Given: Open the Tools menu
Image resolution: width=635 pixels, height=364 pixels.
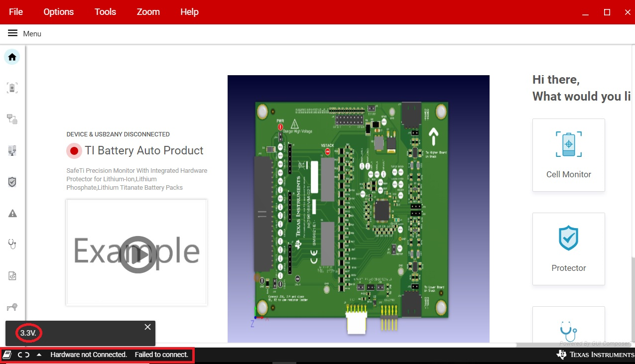Looking at the screenshot, I should point(105,12).
